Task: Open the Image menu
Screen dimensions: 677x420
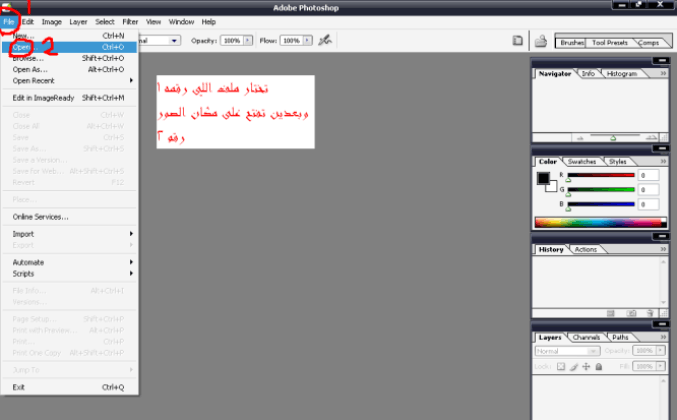Action: 51,22
